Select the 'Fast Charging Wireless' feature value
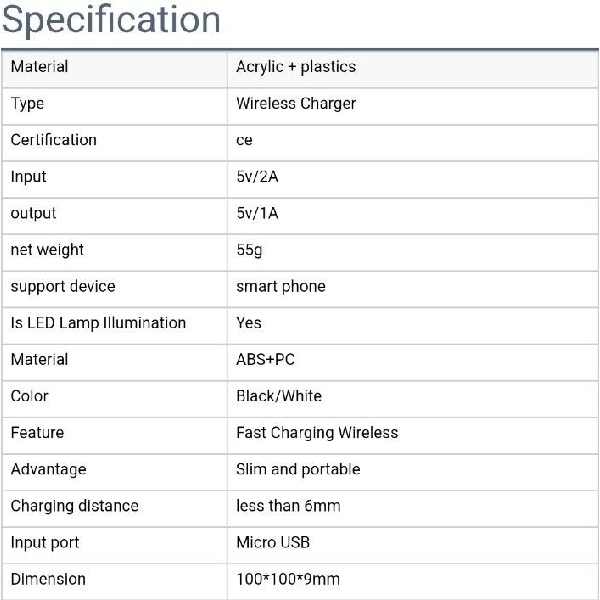 [x=317, y=433]
